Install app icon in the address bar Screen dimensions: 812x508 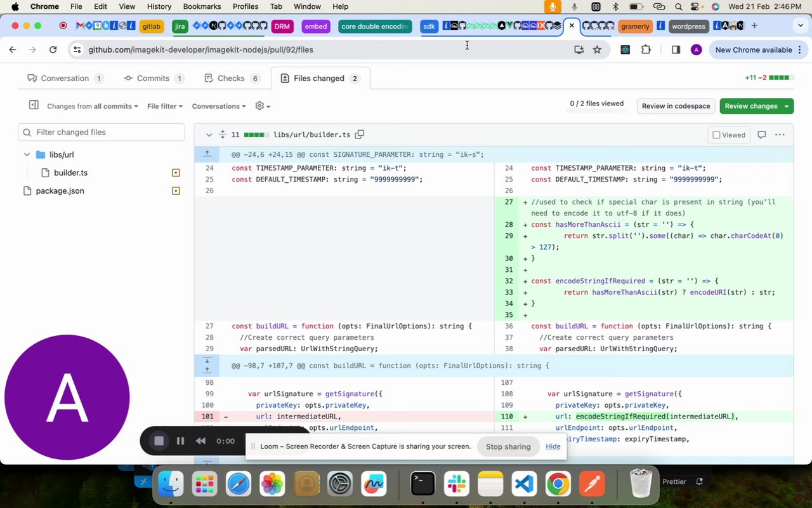(x=579, y=50)
